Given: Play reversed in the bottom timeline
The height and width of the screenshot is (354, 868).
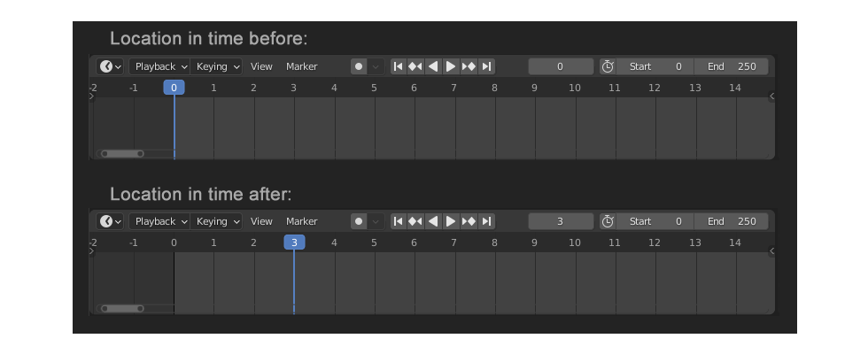Looking at the screenshot, I should pos(433,221).
